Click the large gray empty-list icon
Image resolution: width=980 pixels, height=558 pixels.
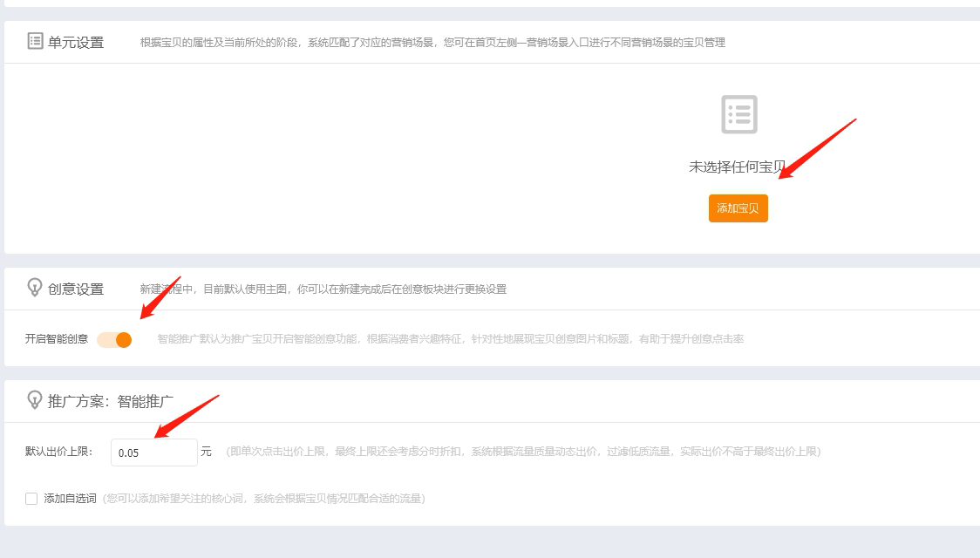(738, 114)
